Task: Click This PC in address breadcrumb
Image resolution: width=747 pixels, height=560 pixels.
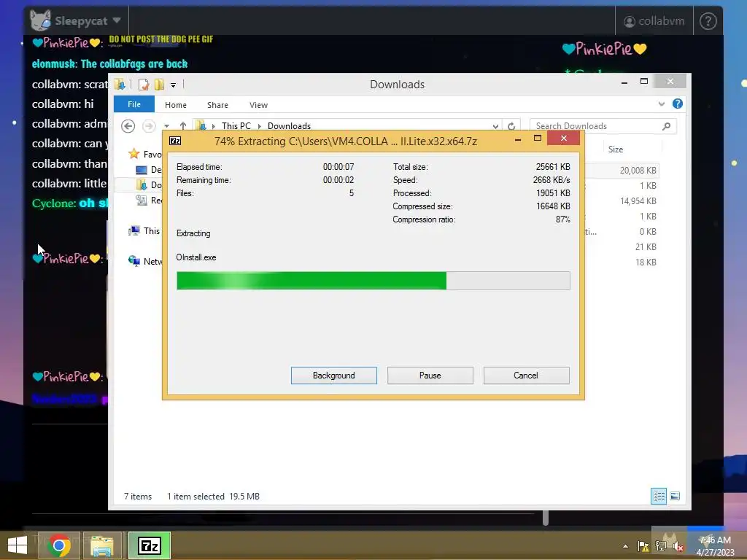Action: [236, 125]
